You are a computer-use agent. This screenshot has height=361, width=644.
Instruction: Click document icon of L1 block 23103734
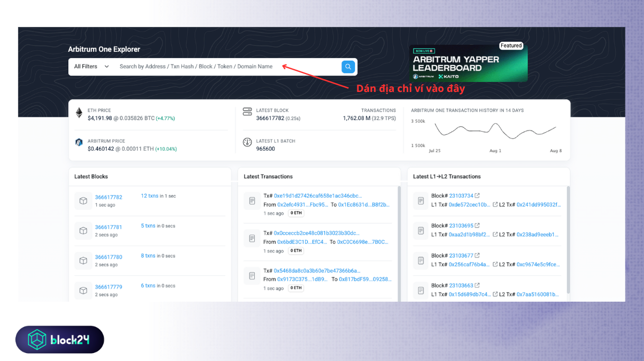coord(421,201)
